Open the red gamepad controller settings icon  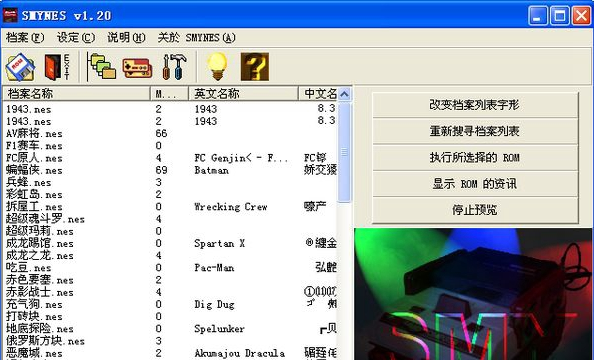137,68
